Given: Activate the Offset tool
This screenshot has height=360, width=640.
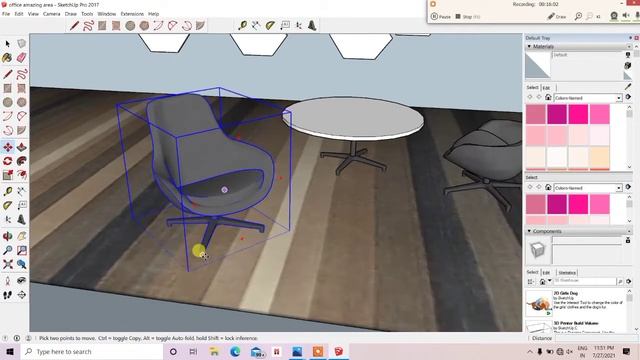Looking at the screenshot, I should [22, 175].
